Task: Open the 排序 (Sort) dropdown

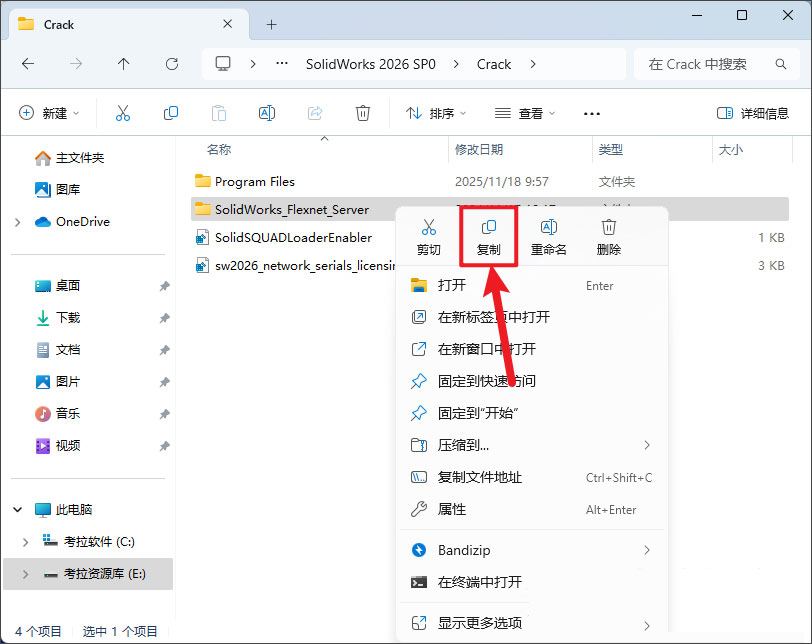Action: tap(436, 113)
